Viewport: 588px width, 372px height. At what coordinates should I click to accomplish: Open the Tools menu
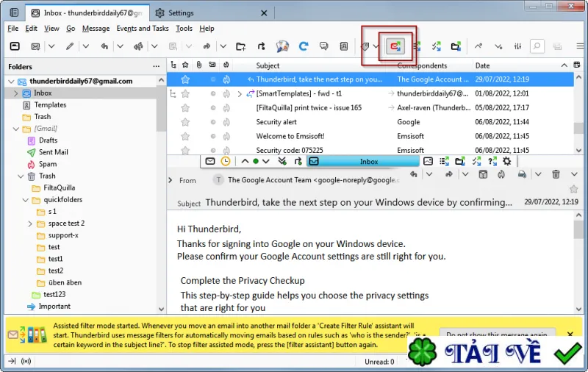(184, 29)
